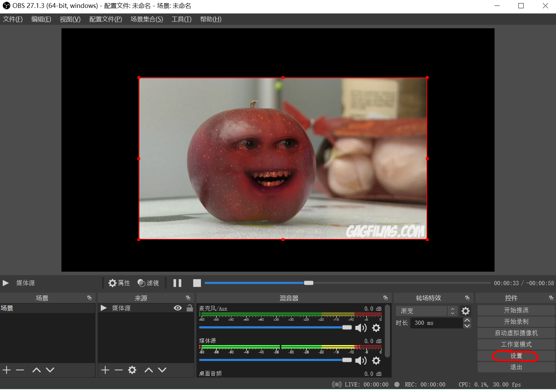Open 滤镜 filters for media source

(x=148, y=283)
